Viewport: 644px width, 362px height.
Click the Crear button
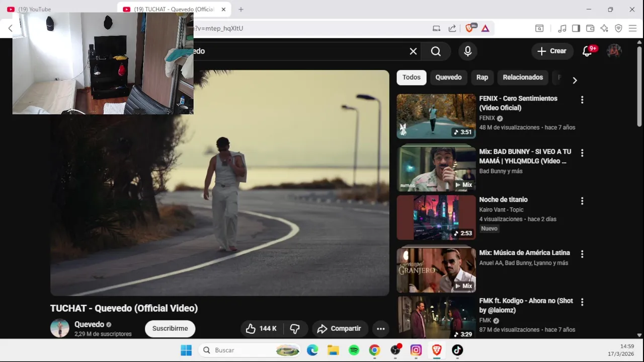[552, 51]
